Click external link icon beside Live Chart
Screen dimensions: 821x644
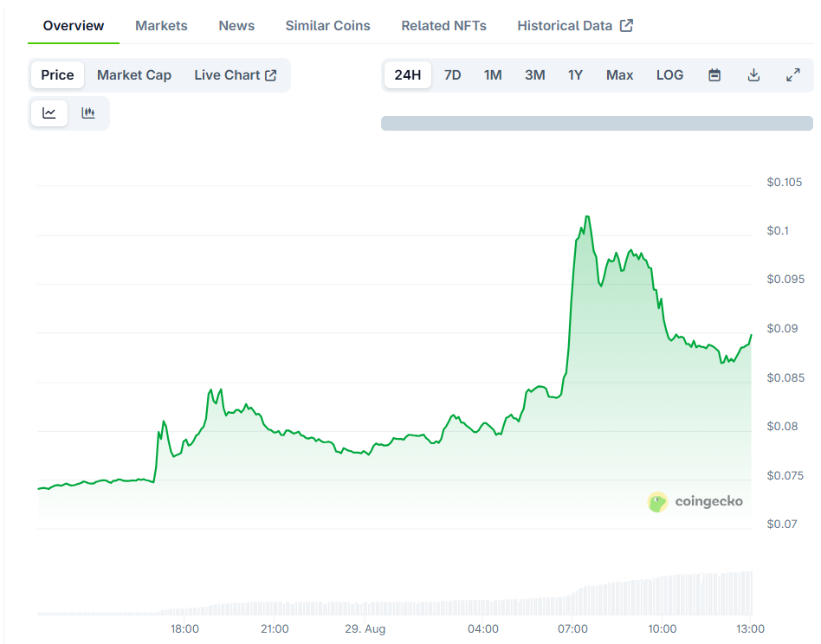pyautogui.click(x=271, y=75)
